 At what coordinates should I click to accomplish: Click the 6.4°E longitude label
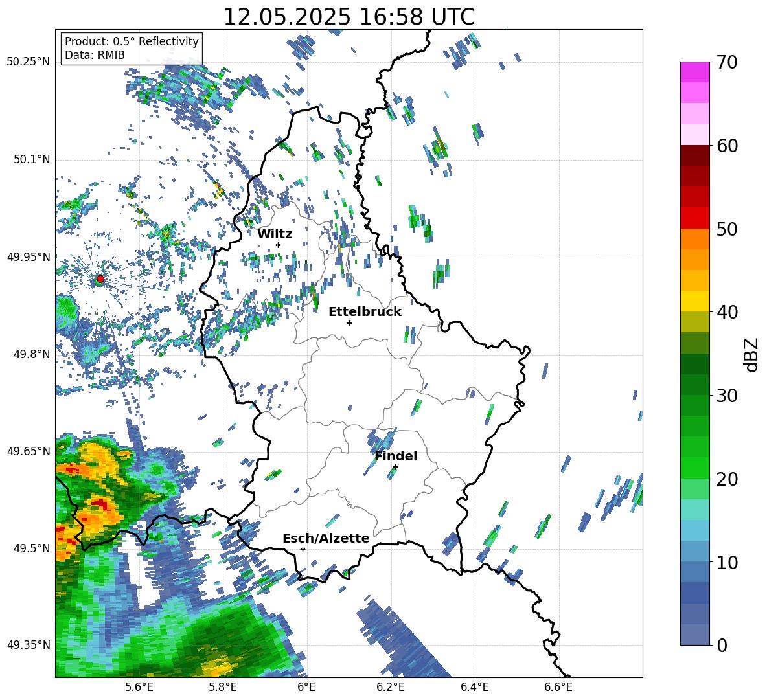pos(474,687)
